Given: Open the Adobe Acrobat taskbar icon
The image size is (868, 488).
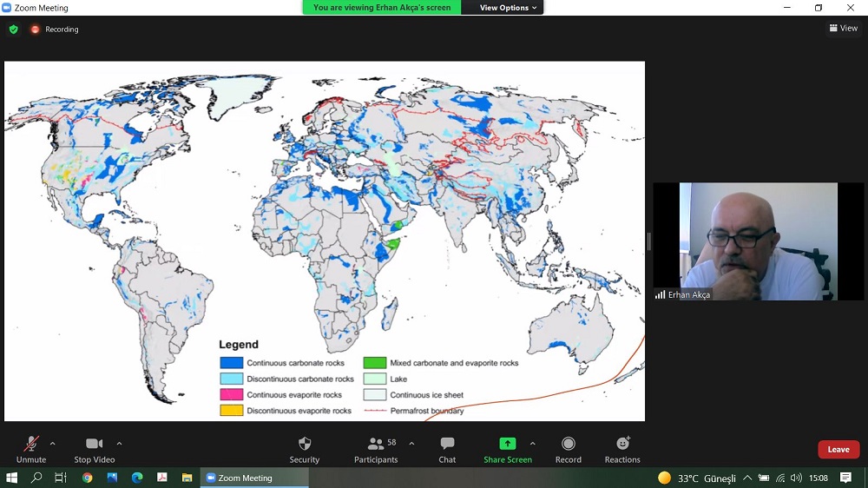Looking at the screenshot, I should point(162,478).
